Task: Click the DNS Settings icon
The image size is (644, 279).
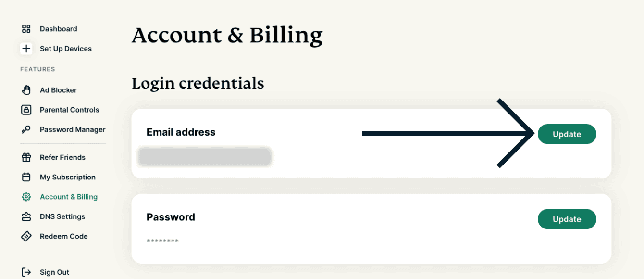Action: [26, 216]
